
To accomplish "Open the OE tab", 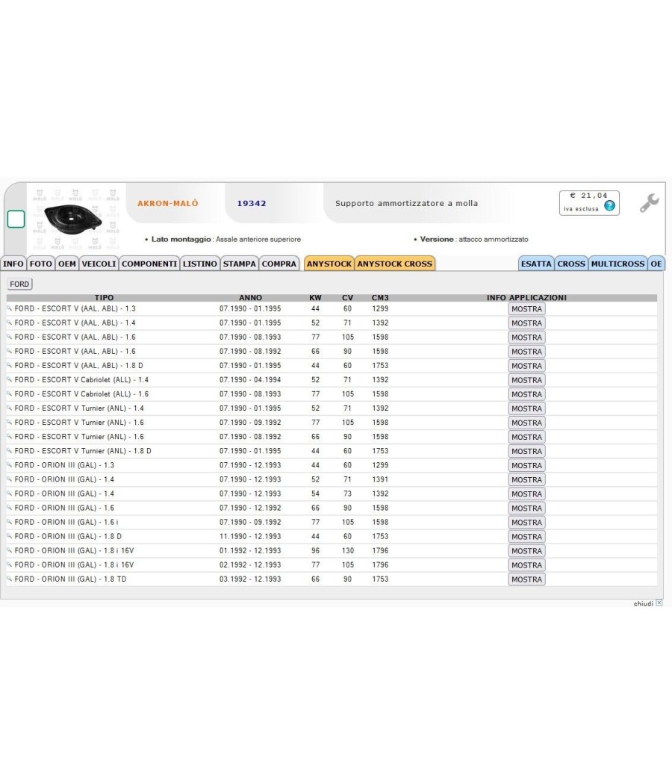I will click(656, 264).
